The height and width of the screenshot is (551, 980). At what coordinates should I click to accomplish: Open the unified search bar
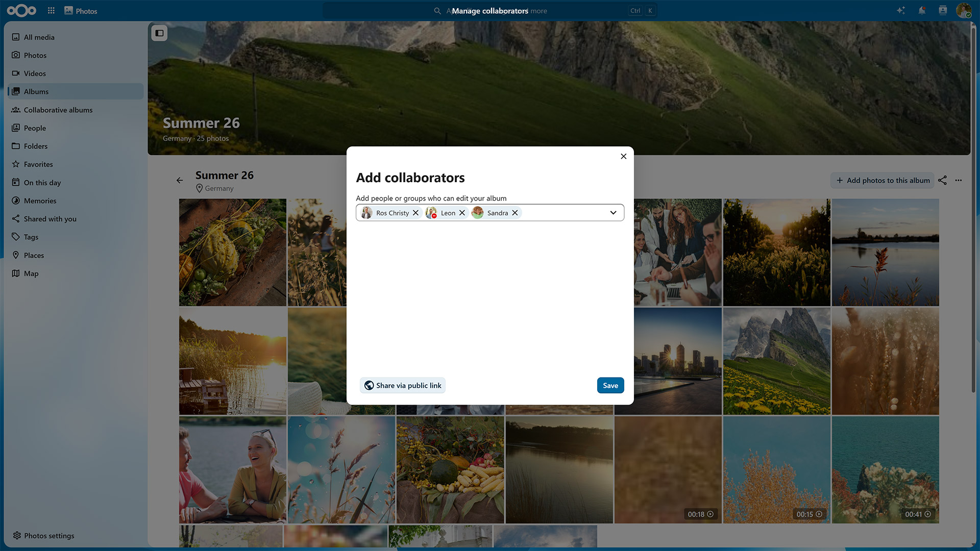click(490, 11)
